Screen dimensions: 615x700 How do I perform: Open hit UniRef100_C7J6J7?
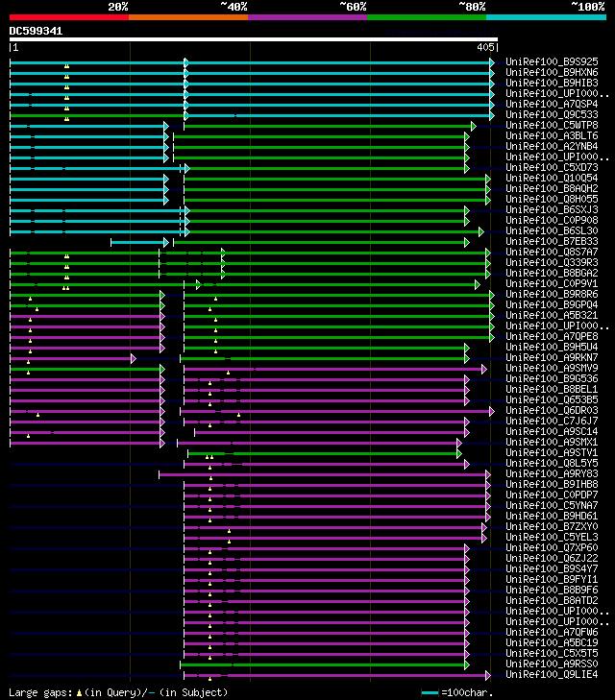tap(552, 421)
